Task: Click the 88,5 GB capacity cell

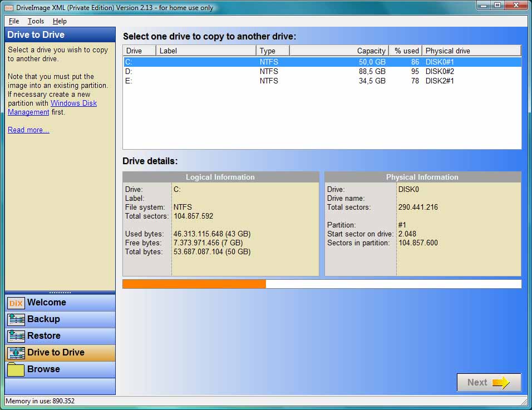Action: coord(372,72)
